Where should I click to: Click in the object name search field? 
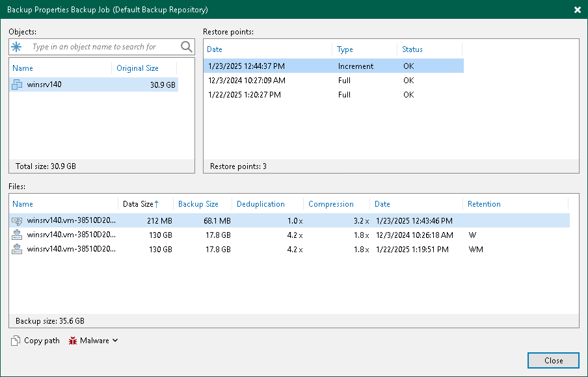coord(98,47)
